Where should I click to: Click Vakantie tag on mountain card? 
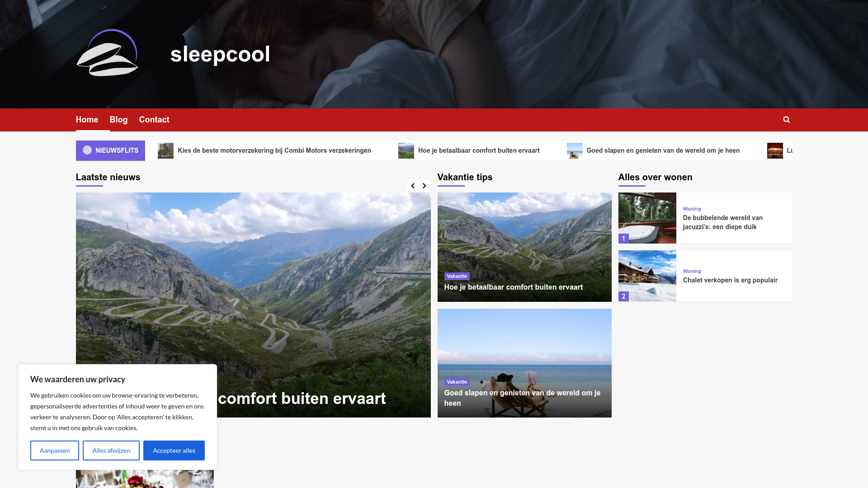click(x=457, y=276)
